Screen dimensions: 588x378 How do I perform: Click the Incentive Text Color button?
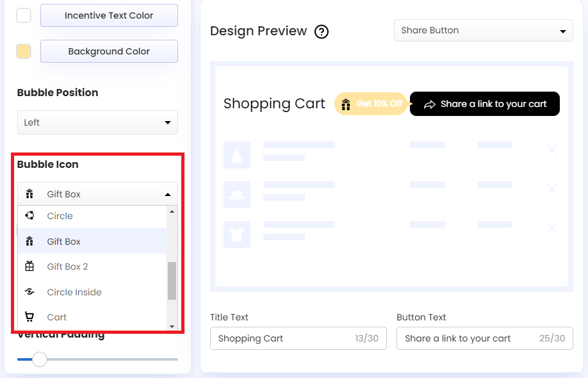(108, 15)
